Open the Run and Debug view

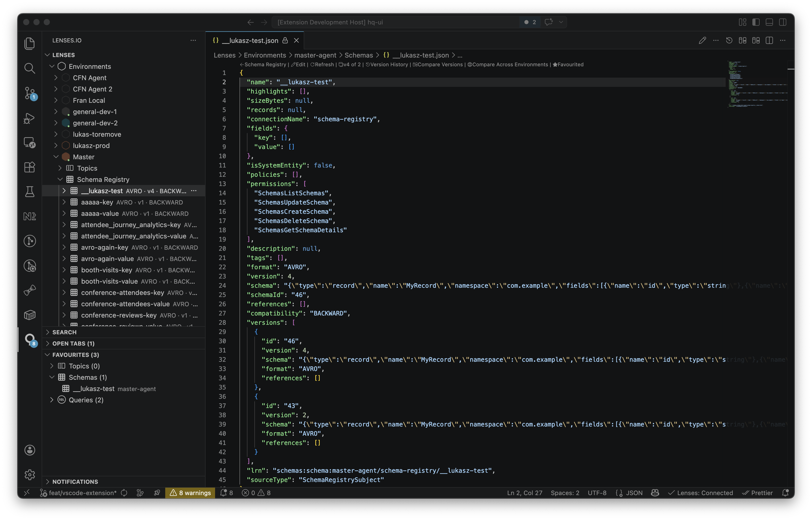coord(30,118)
